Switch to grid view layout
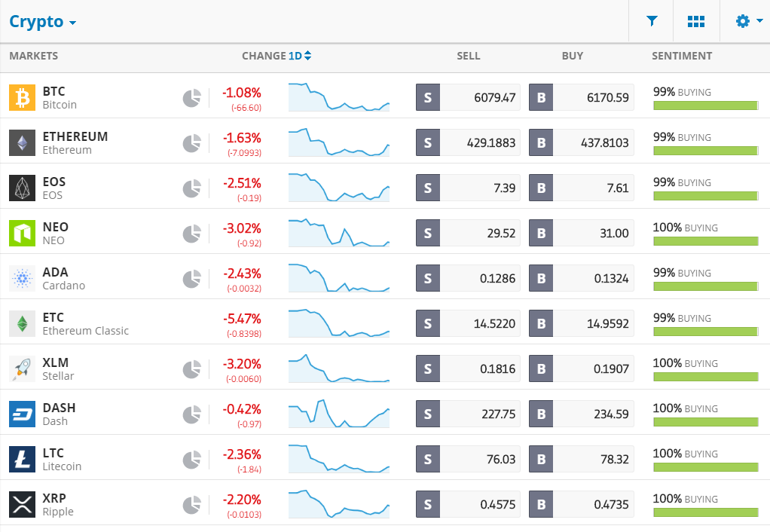Viewport: 770px width, 532px height. 696,21
